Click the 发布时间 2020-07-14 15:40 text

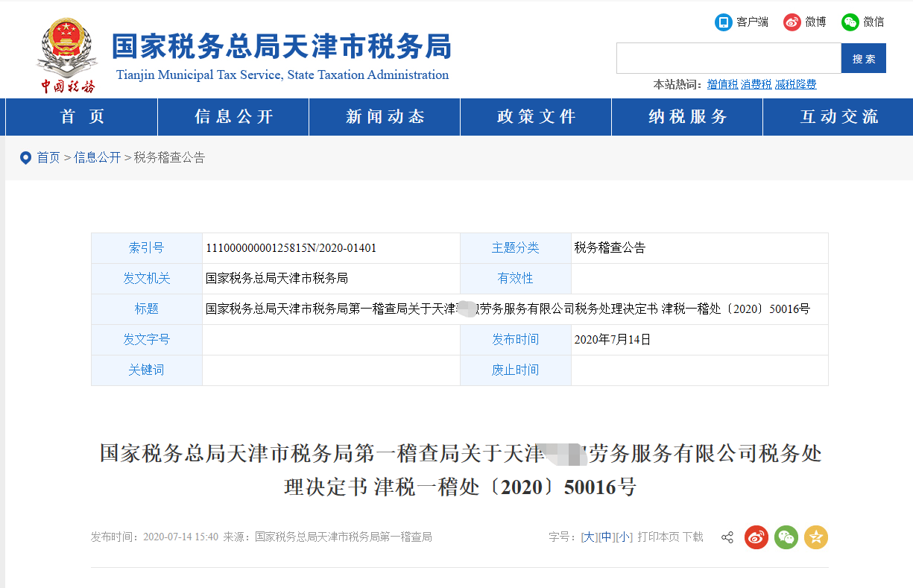155,537
